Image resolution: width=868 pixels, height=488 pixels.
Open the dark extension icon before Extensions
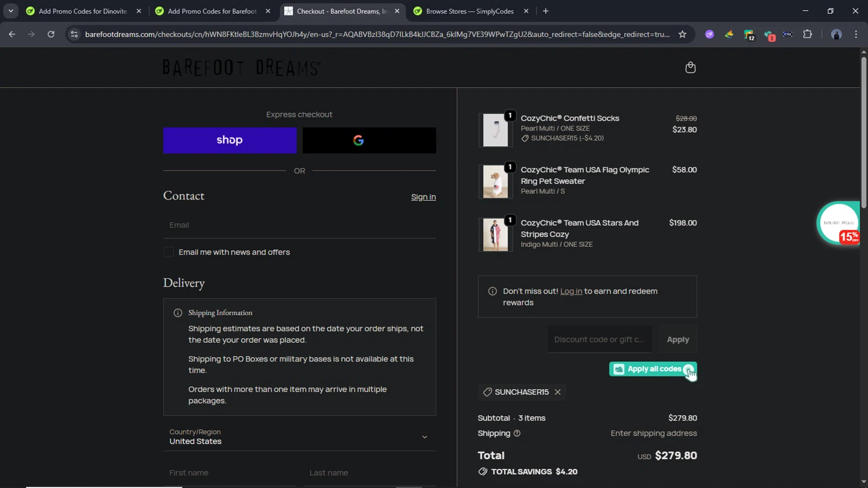pyautogui.click(x=788, y=34)
